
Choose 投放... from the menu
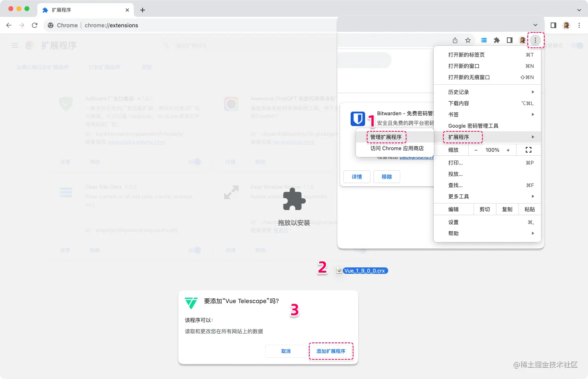point(488,174)
